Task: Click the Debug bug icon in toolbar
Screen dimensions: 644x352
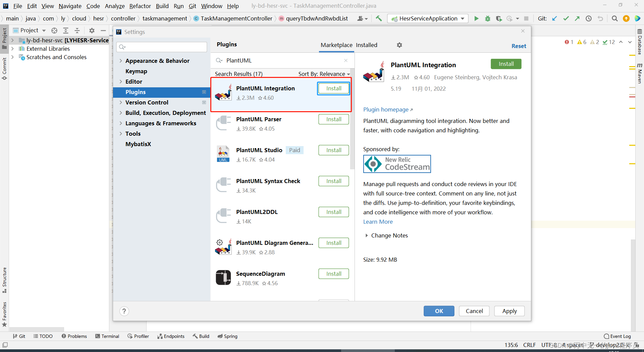Action: [488, 18]
